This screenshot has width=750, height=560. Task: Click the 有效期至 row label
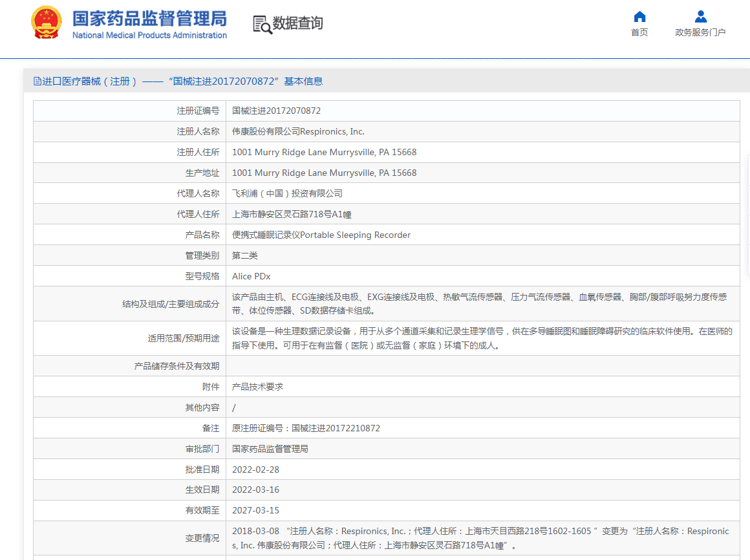202,510
